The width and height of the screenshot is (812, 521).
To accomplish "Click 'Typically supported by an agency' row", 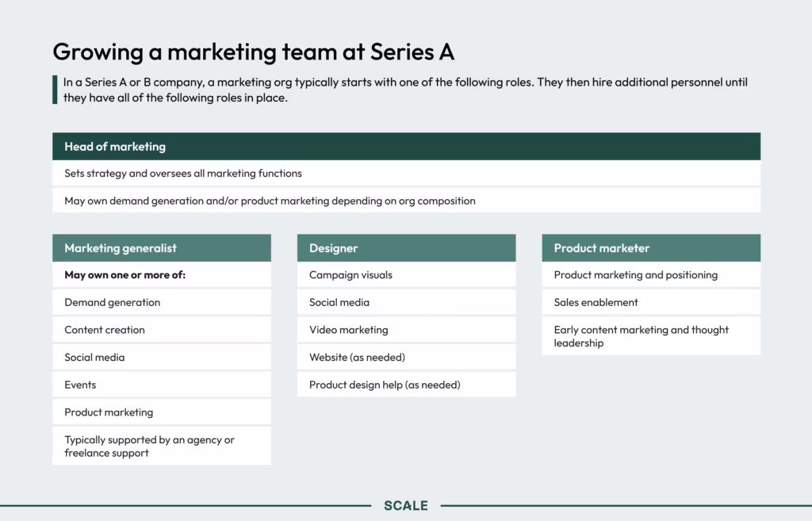I will [x=162, y=446].
